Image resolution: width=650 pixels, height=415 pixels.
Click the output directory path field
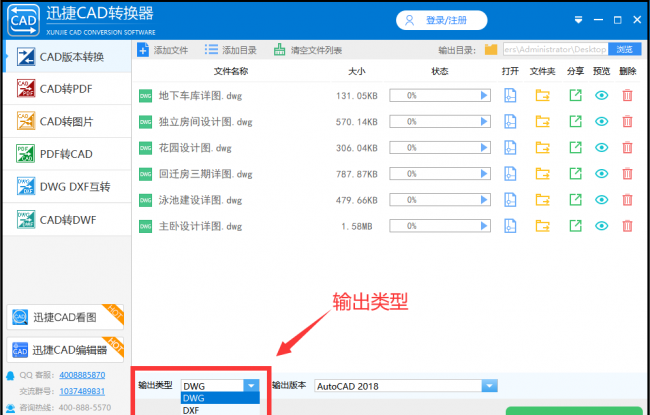click(555, 49)
